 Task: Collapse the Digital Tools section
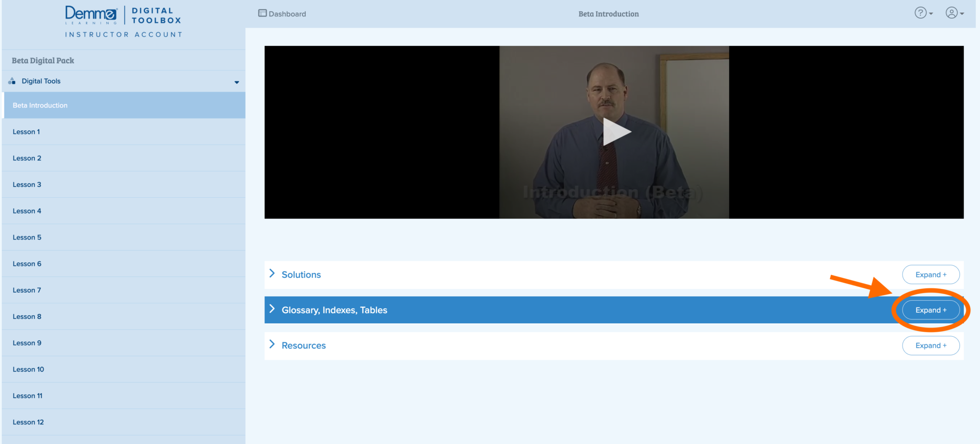[236, 81]
